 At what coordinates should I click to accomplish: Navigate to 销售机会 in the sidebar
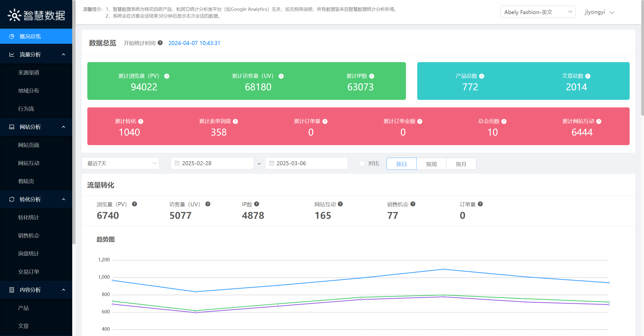(29, 235)
